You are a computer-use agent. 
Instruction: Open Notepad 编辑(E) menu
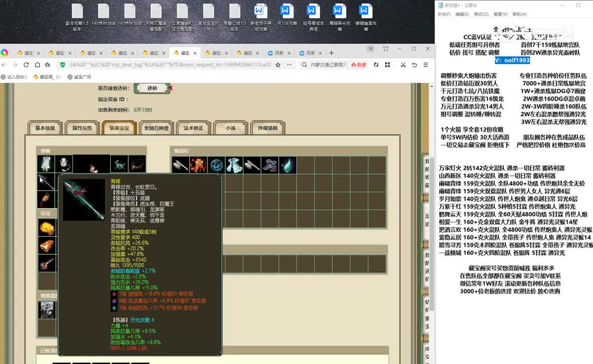pyautogui.click(x=462, y=14)
